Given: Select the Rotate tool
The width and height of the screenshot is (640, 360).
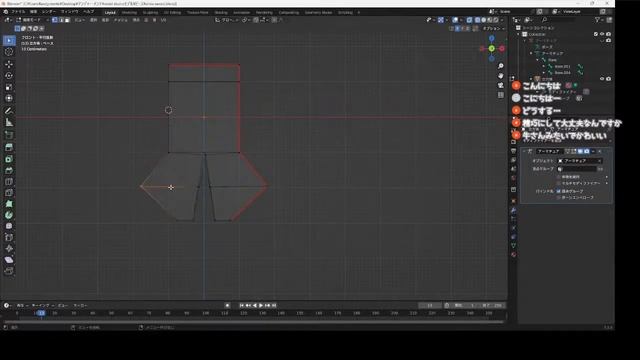Looking at the screenshot, I should click(9, 76).
